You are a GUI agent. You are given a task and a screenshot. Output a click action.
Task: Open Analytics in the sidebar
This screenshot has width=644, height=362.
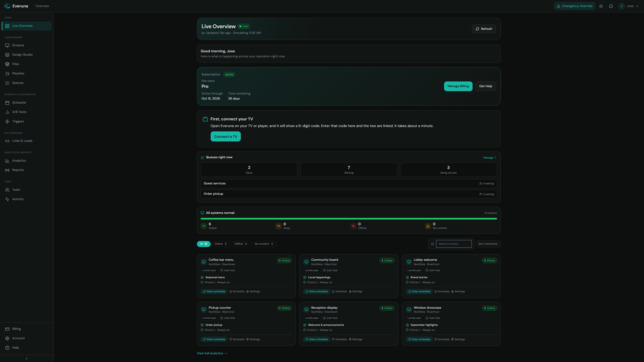(26, 161)
